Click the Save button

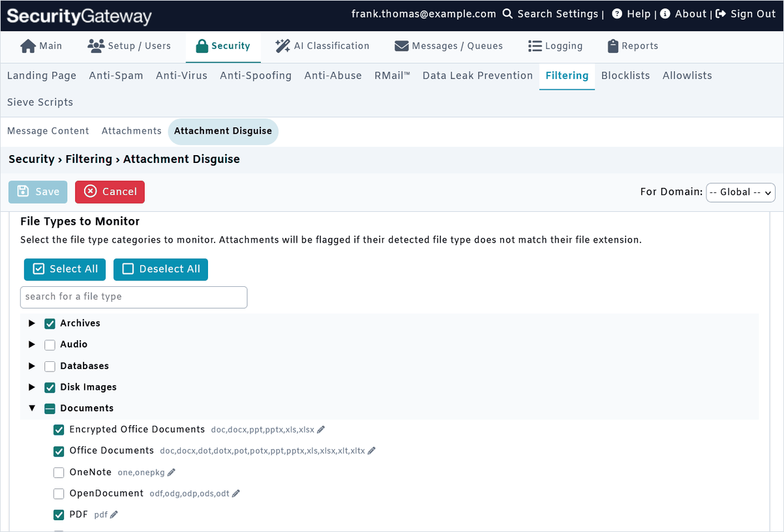(38, 192)
